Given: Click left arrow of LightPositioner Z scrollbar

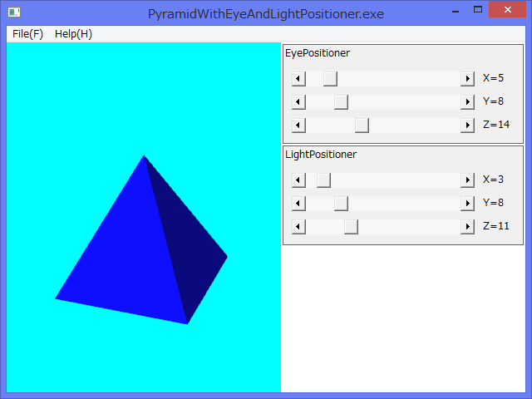Looking at the screenshot, I should tap(298, 227).
